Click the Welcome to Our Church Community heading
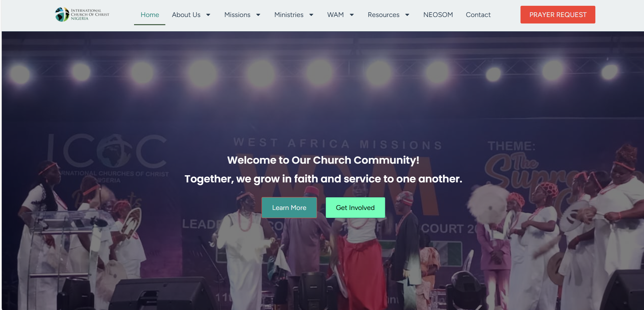The width and height of the screenshot is (644, 310). (323, 160)
